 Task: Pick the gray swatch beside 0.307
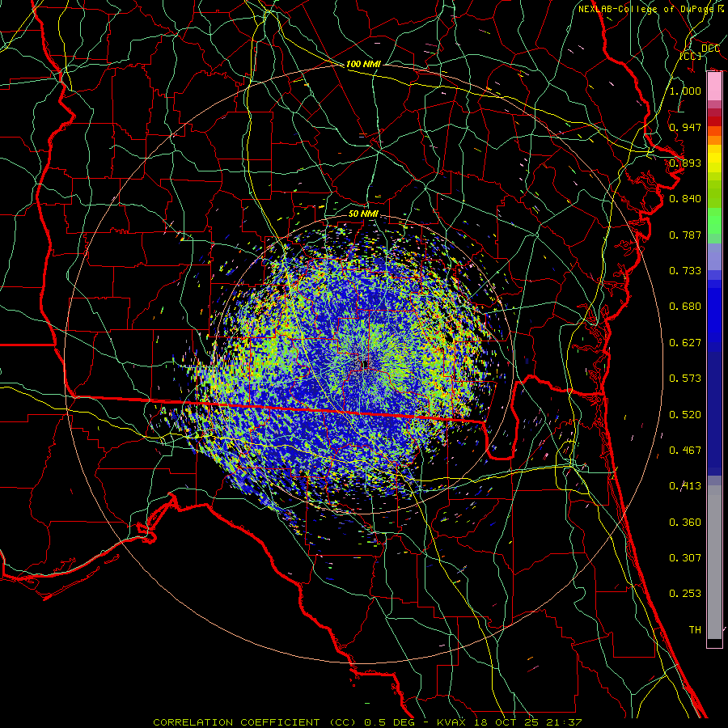[714, 562]
